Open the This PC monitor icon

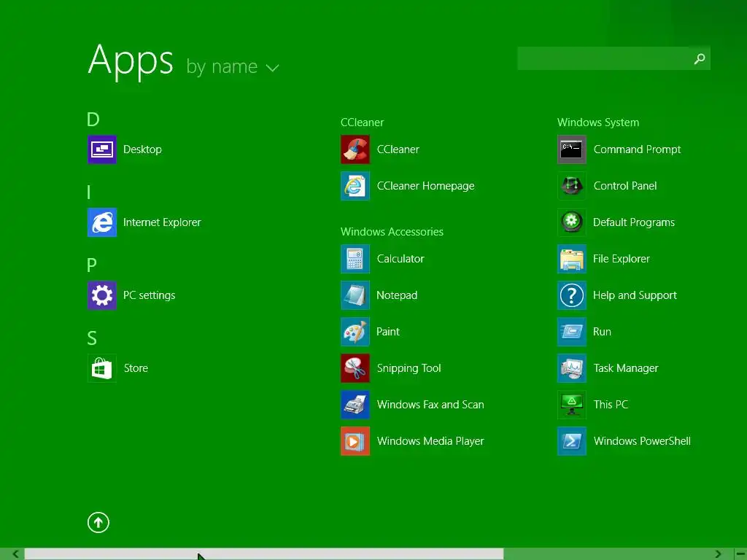572,404
